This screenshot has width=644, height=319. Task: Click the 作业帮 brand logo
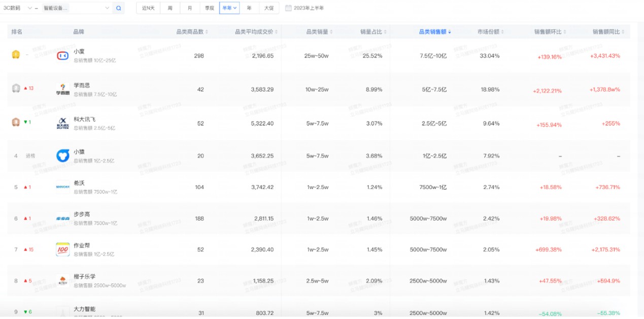[62, 249]
